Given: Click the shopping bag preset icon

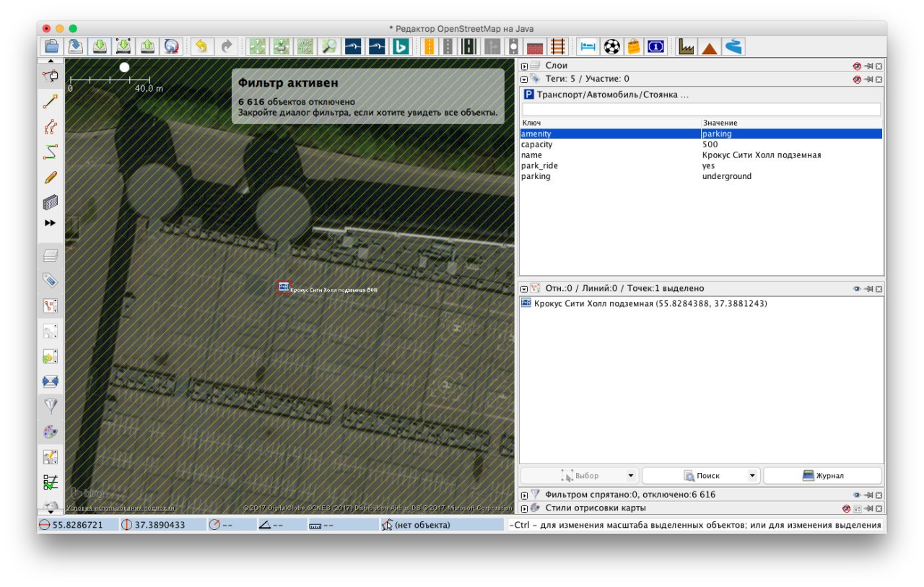Looking at the screenshot, I should [634, 46].
